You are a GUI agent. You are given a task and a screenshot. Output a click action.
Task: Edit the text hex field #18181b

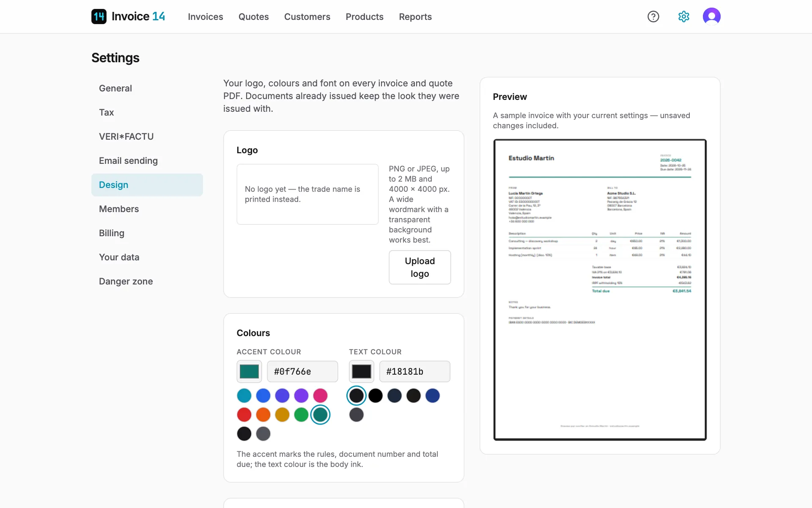coord(415,372)
